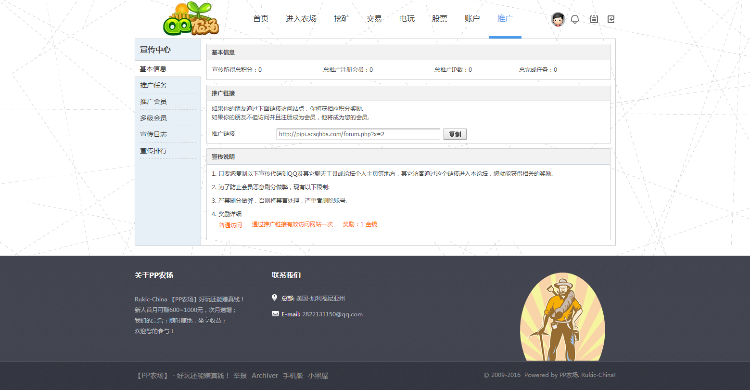Open 交易 nav item
The image size is (750, 390).
[374, 19]
